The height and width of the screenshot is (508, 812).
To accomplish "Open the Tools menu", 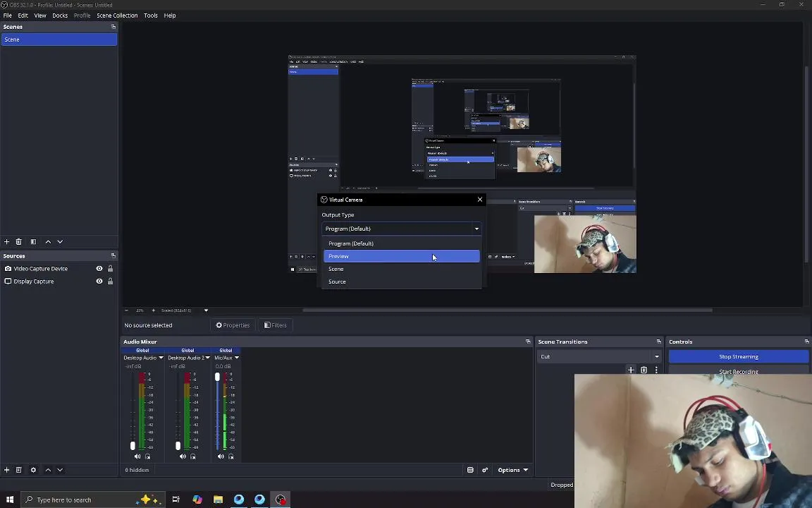I will point(151,16).
